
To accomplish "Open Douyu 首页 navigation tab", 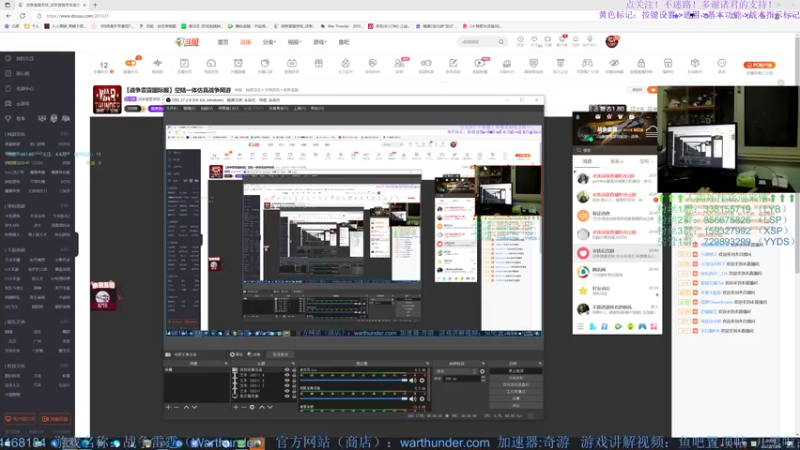I will click(x=223, y=42).
